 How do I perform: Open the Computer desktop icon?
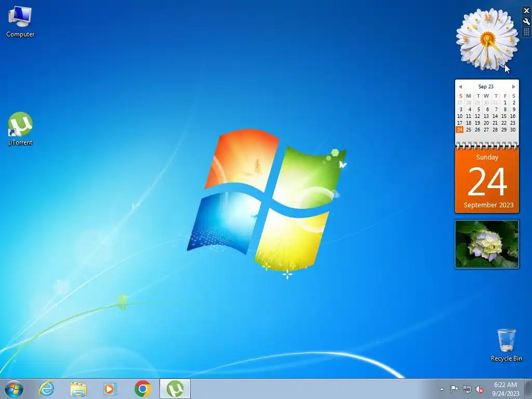coord(20,22)
